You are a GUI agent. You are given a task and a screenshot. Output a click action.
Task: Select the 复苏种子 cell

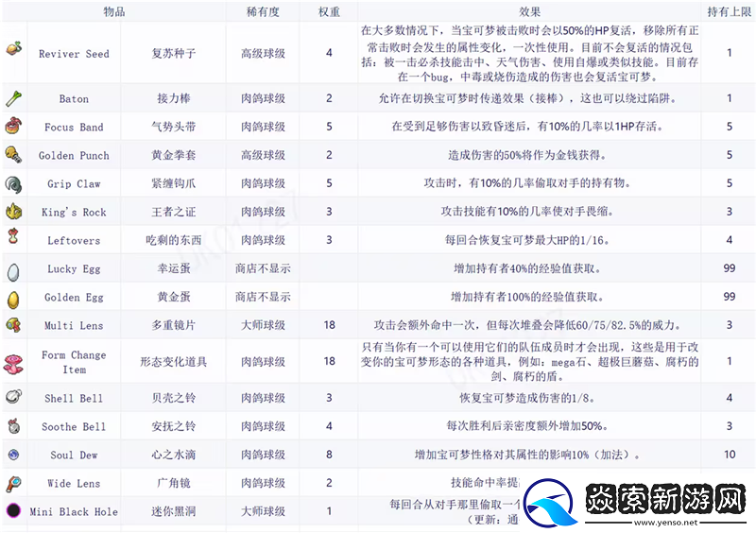[x=174, y=53]
